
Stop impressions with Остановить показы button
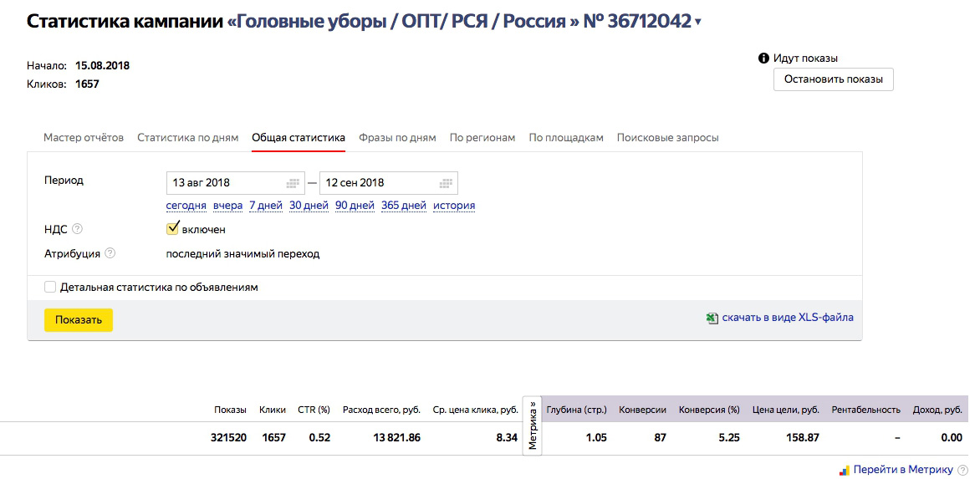[833, 79]
